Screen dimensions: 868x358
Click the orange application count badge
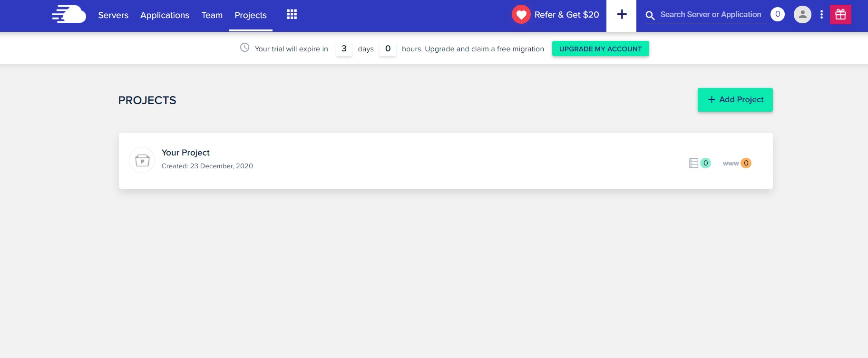pyautogui.click(x=746, y=163)
